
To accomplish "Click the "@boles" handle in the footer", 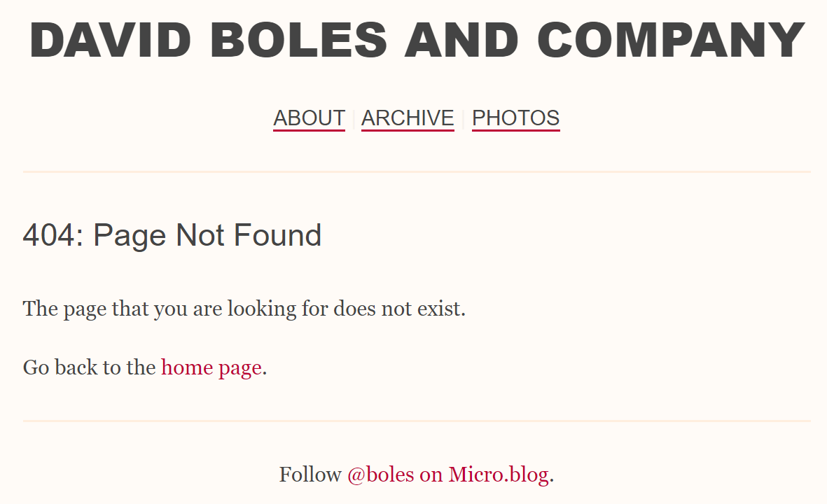I will click(x=380, y=475).
